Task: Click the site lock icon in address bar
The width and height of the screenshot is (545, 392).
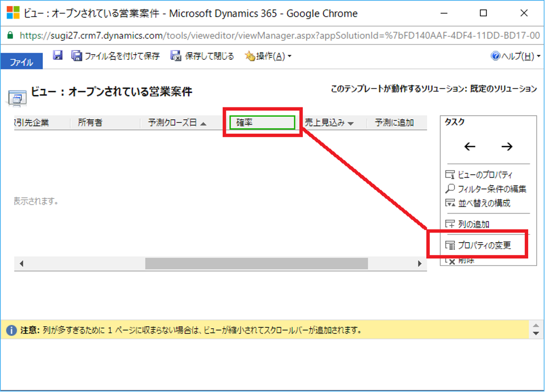Action: [x=10, y=35]
